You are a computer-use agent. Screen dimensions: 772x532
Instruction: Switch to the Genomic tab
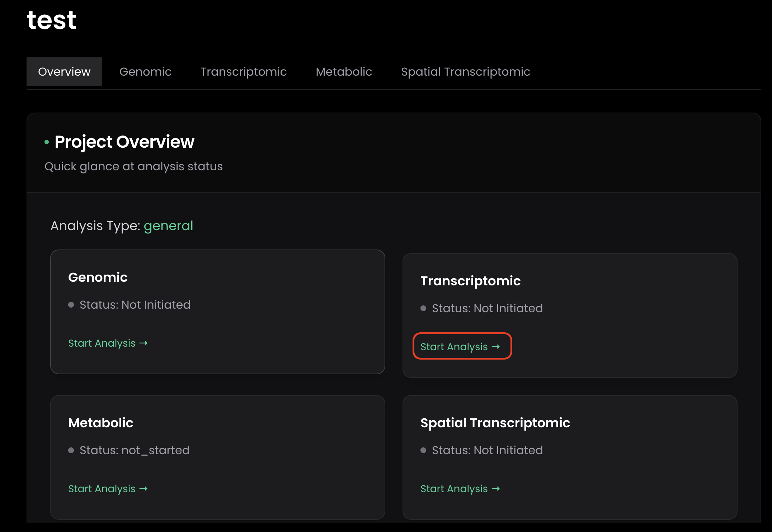145,72
